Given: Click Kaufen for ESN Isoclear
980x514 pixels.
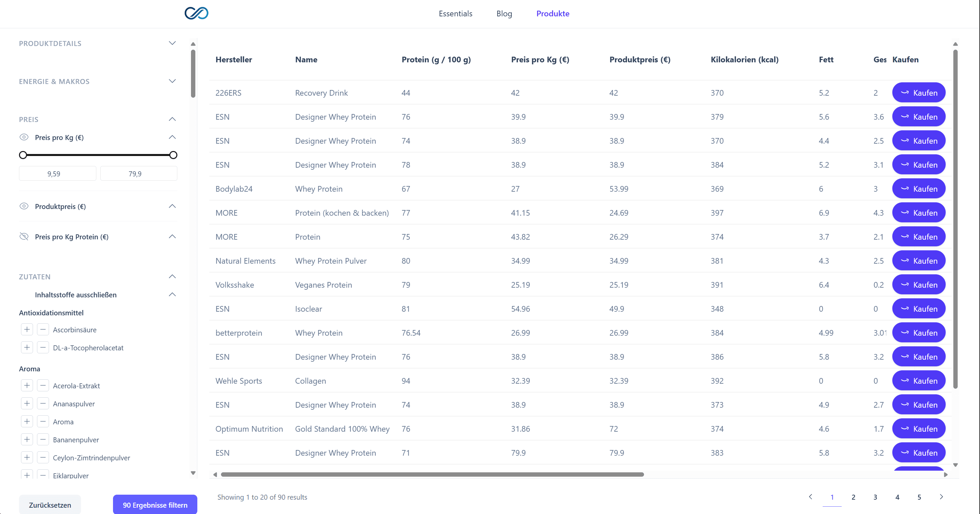Looking at the screenshot, I should coord(919,309).
